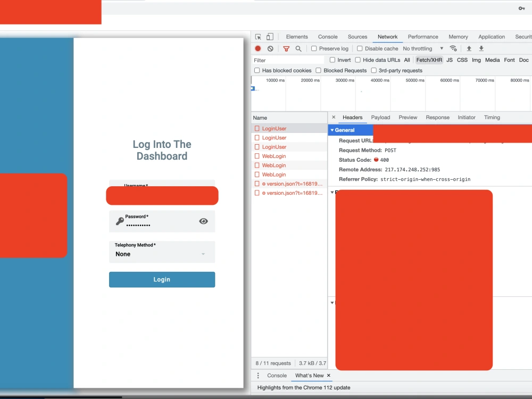
Task: Filter requests by JS type
Action: point(450,60)
